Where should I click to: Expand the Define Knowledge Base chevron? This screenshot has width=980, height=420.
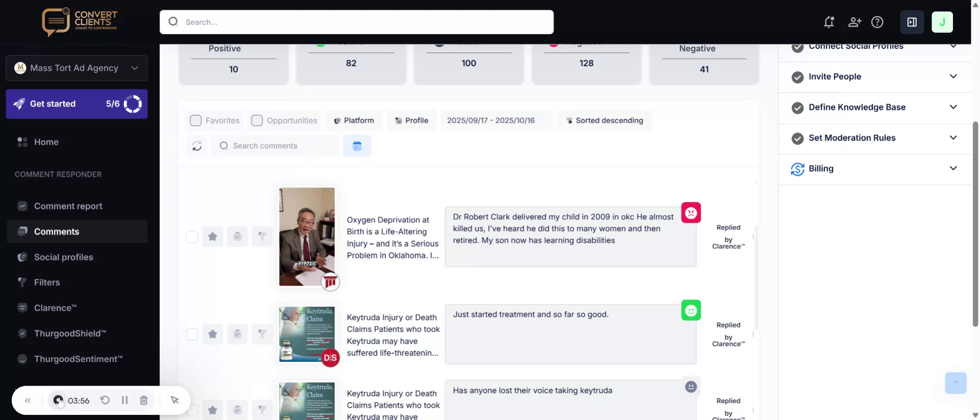(953, 107)
